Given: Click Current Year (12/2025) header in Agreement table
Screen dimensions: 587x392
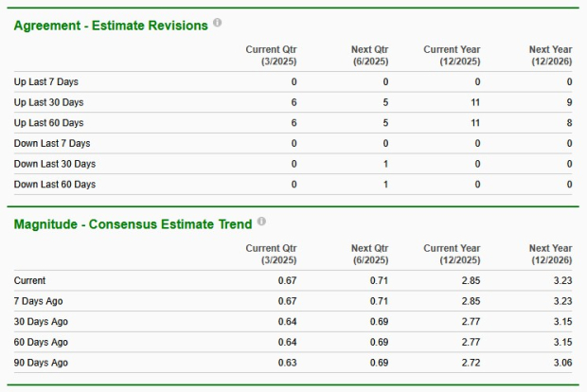Looking at the screenshot, I should pyautogui.click(x=452, y=56).
